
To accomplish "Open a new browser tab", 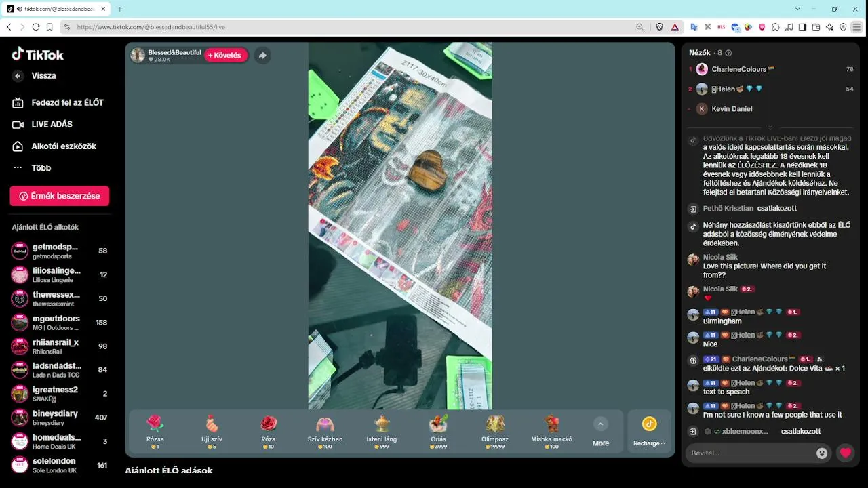I will point(120,9).
